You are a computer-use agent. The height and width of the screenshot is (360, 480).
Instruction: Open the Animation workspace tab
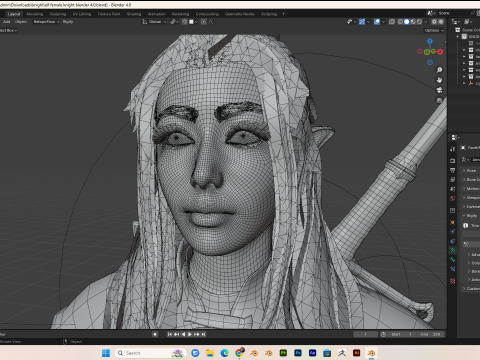pyautogui.click(x=156, y=14)
